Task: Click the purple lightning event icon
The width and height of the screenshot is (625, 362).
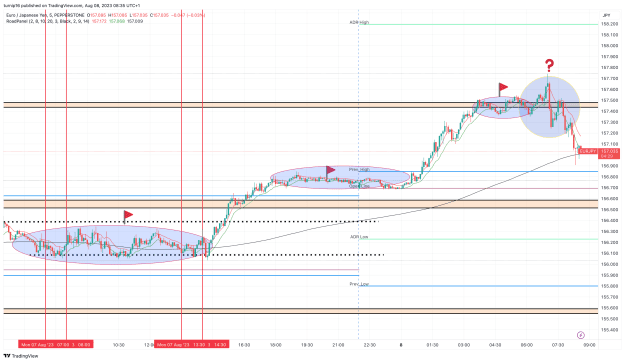Action: tap(581, 335)
